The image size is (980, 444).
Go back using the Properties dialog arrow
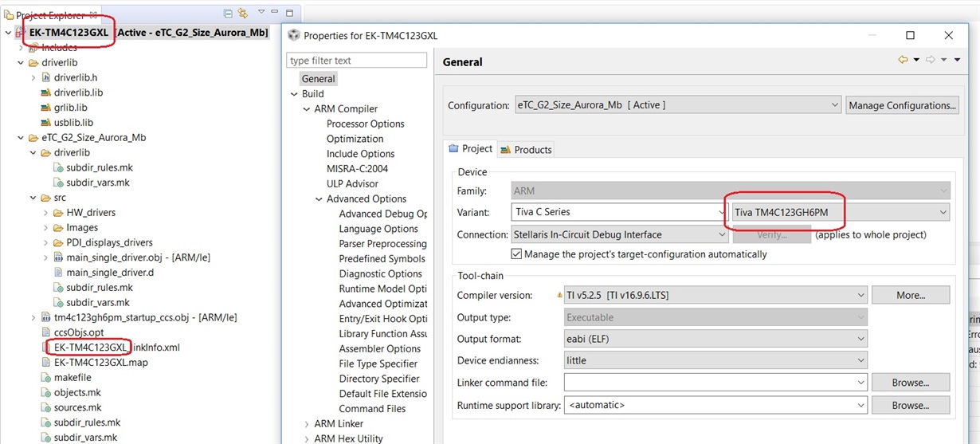pos(903,60)
